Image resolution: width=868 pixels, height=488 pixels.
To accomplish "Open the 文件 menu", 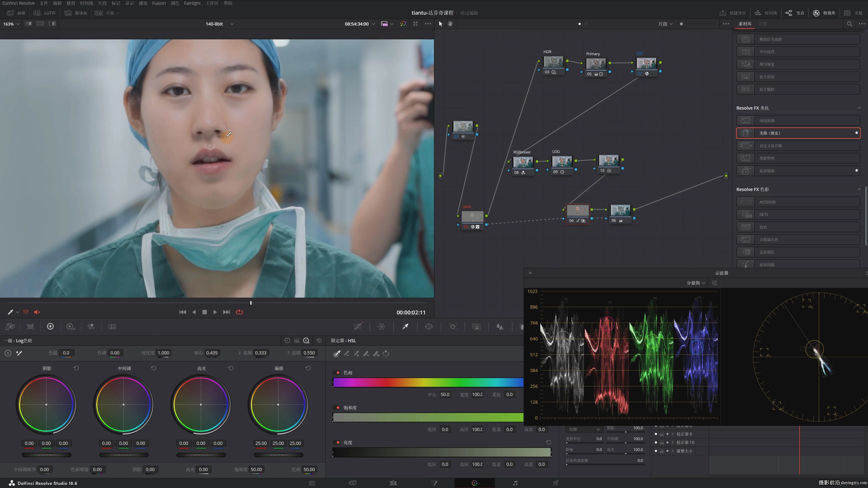I will [x=44, y=3].
